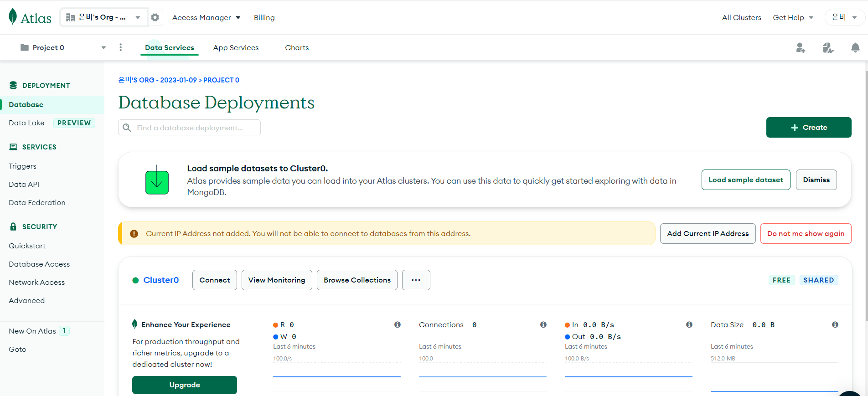This screenshot has width=868, height=396.
Task: Click Load sample dataset button
Action: [746, 180]
